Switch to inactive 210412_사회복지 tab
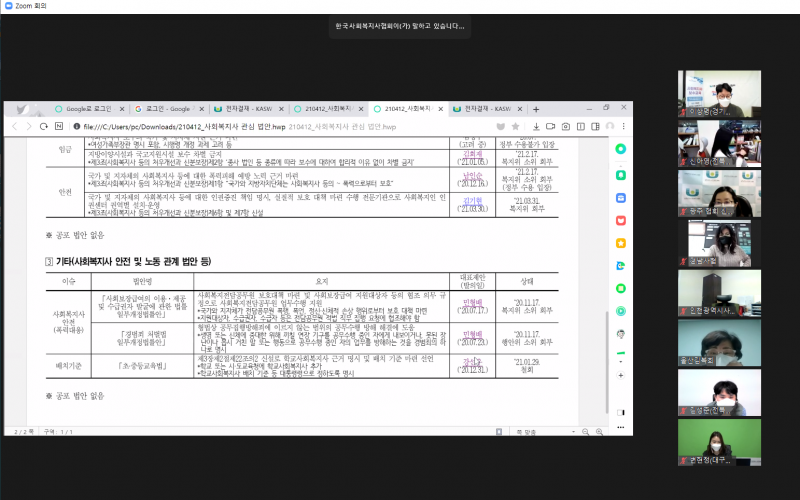The image size is (800, 500). click(328, 109)
